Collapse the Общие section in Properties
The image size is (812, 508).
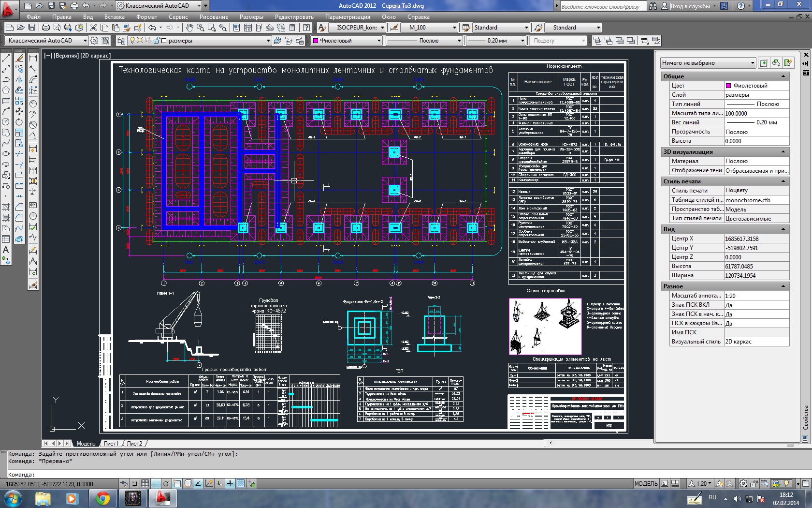(783, 76)
